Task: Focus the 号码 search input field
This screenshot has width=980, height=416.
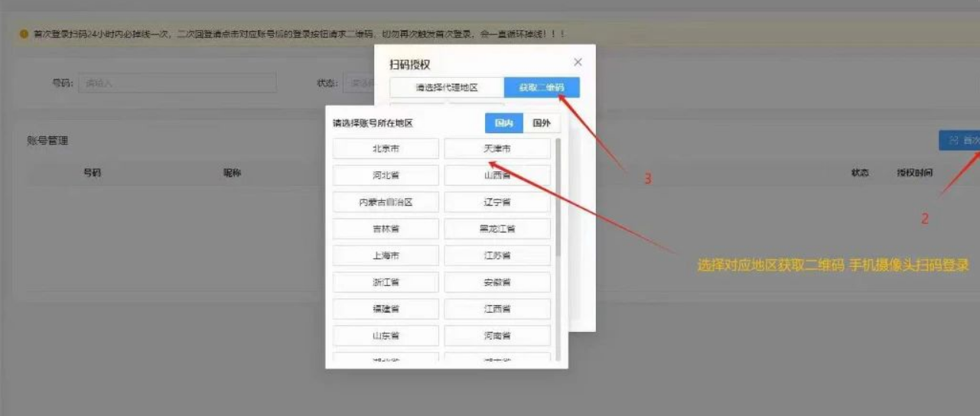Action: pyautogui.click(x=178, y=83)
